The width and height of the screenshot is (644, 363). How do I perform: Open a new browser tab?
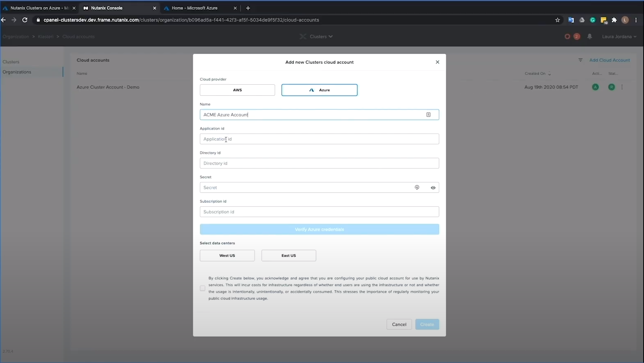click(x=248, y=8)
